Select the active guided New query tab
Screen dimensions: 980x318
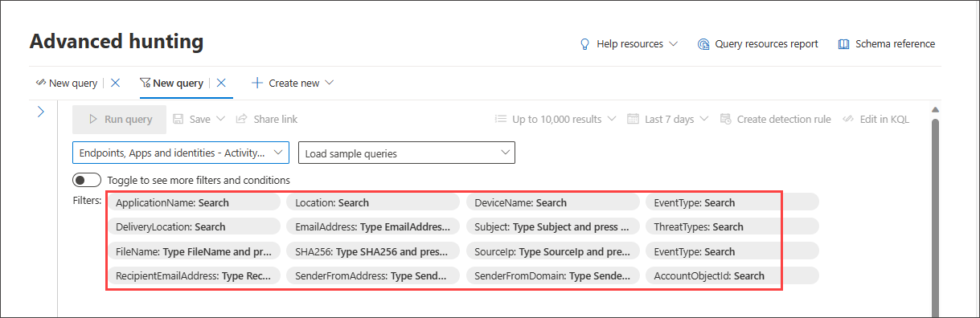pyautogui.click(x=171, y=83)
